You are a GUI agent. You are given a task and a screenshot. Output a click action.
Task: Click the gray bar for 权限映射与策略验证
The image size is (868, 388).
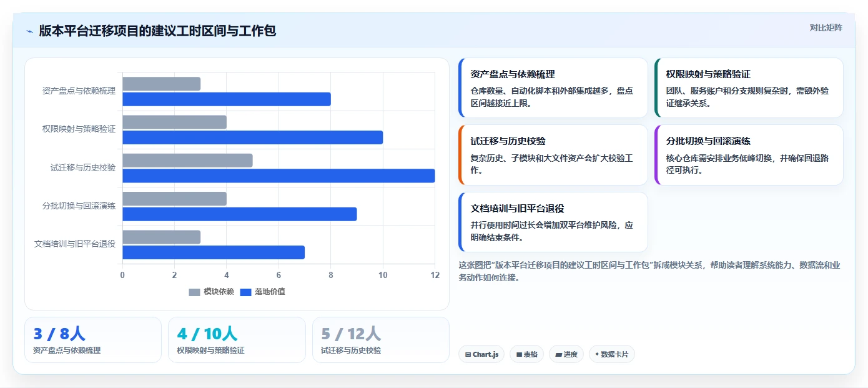pos(174,122)
